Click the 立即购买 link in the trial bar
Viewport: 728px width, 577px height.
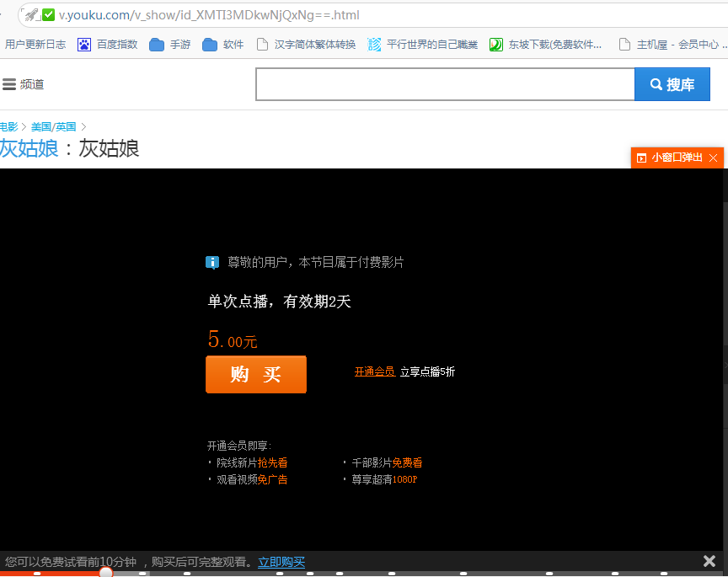[x=281, y=562]
